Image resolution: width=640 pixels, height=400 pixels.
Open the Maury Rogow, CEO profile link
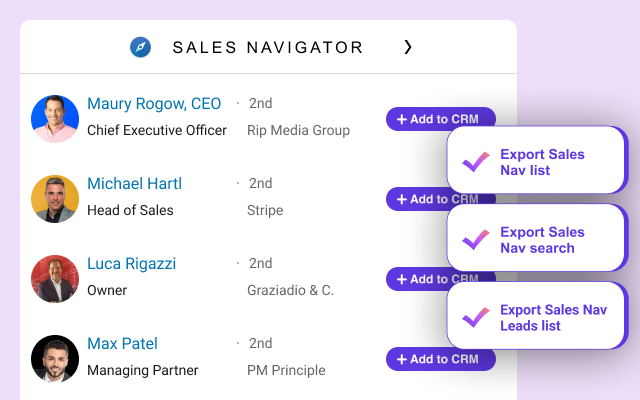click(x=154, y=104)
